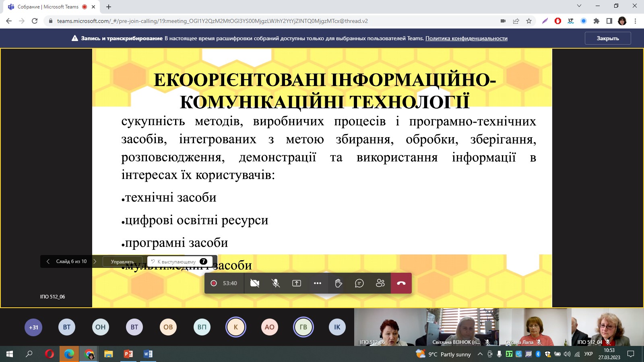Click the share content icon
The image size is (644, 362).
[297, 283]
